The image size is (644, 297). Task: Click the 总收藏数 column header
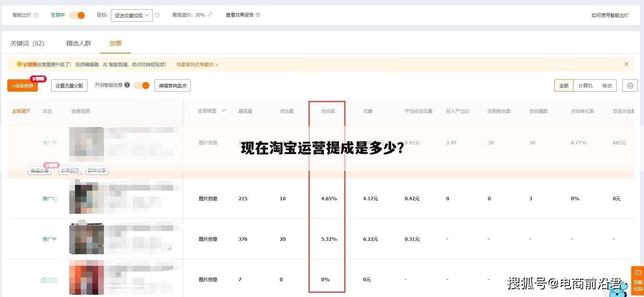539,111
